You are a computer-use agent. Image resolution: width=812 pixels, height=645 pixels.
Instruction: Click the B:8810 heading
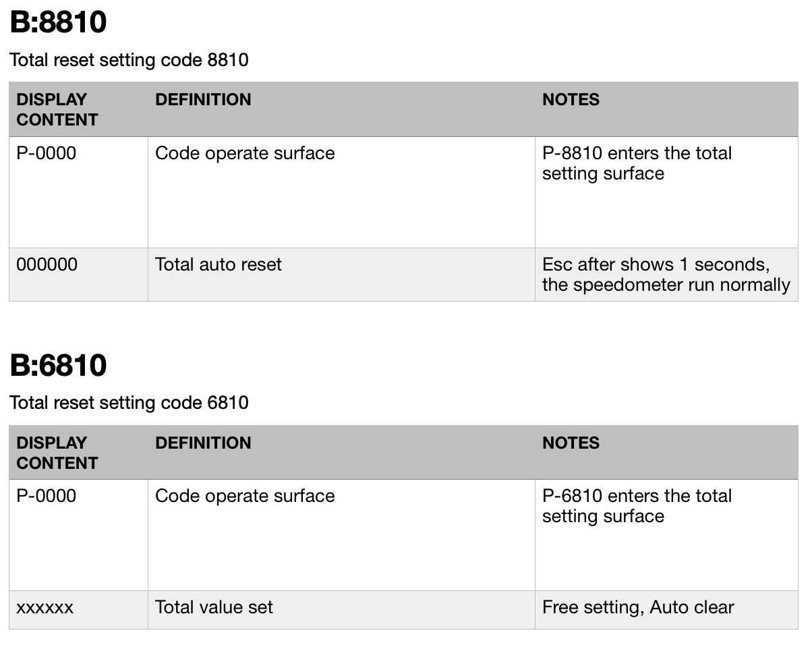58,22
